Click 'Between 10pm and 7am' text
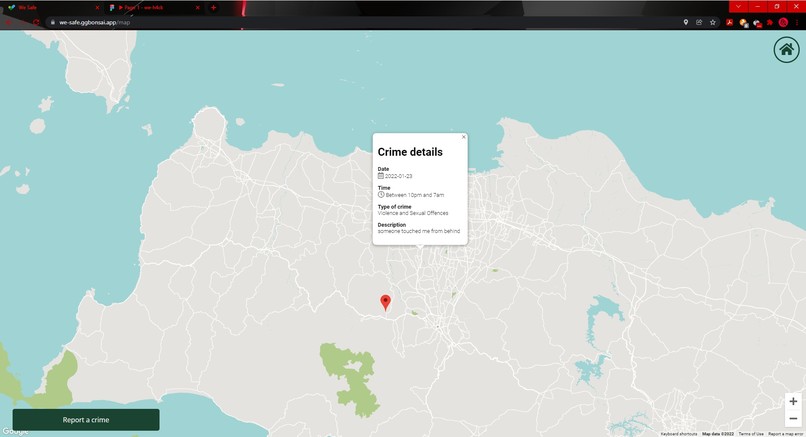The width and height of the screenshot is (806, 437). [x=415, y=195]
